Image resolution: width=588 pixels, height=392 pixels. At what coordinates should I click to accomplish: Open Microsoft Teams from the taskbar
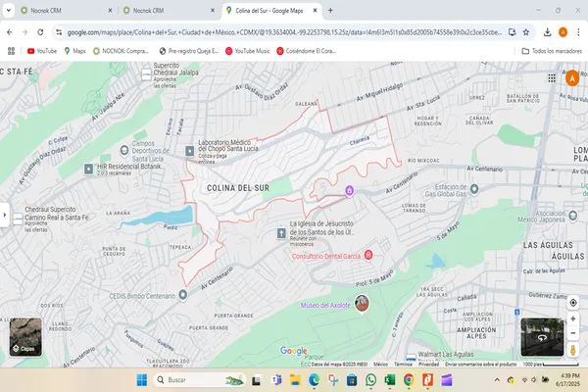pos(276,380)
